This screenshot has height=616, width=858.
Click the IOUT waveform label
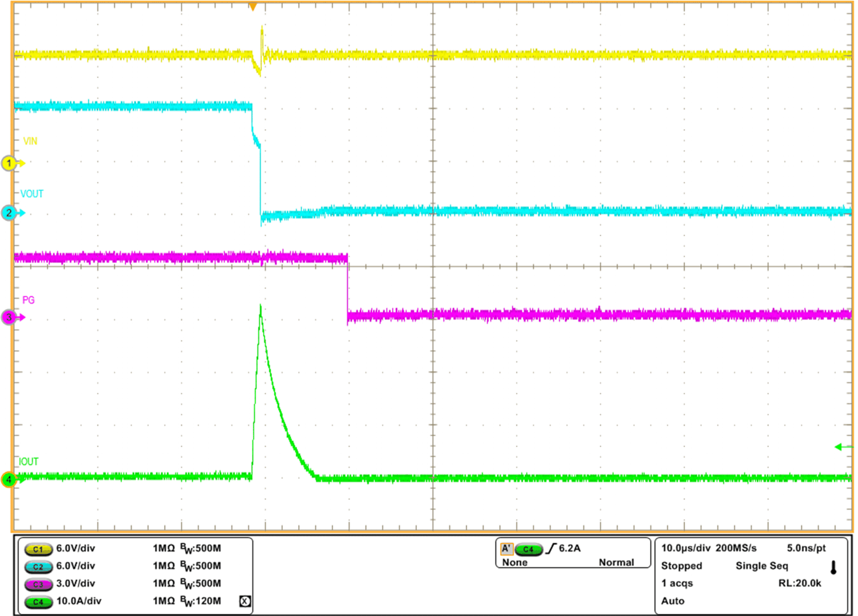29,462
